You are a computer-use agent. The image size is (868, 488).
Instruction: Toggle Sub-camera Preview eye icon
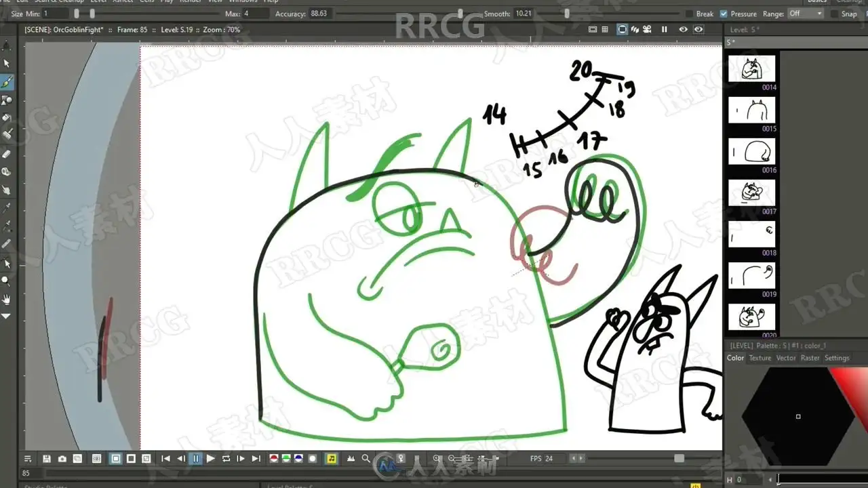coord(698,29)
